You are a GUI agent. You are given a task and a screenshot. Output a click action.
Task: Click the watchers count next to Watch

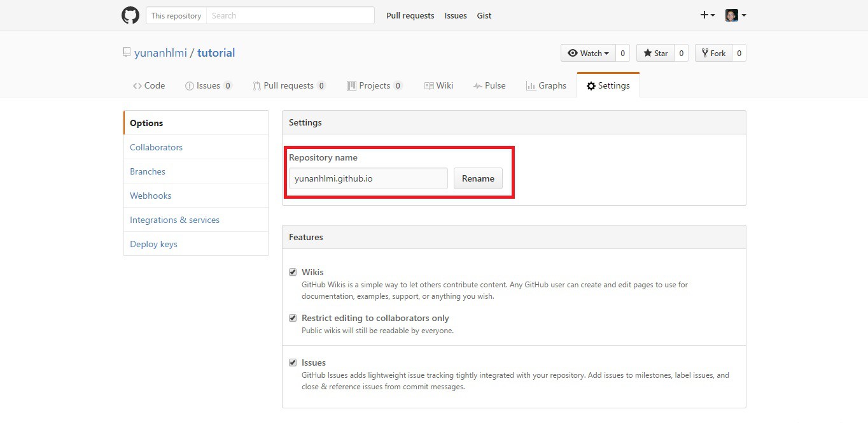point(623,53)
